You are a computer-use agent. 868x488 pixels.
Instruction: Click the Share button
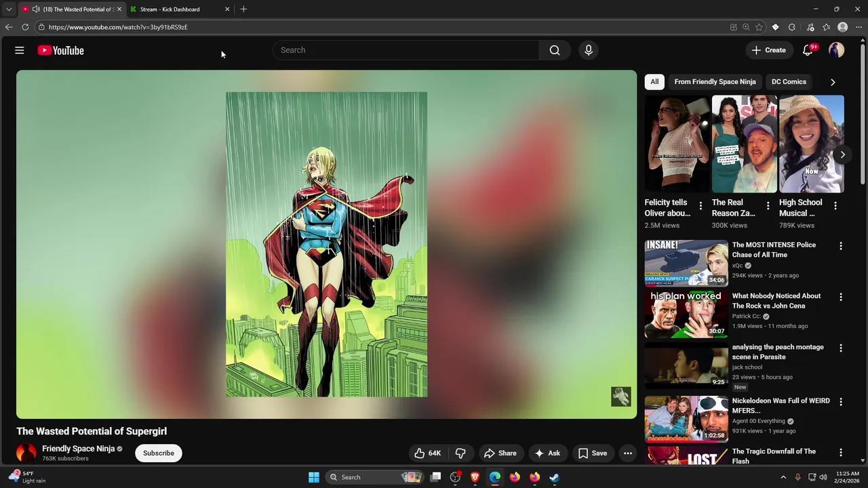coord(500,453)
